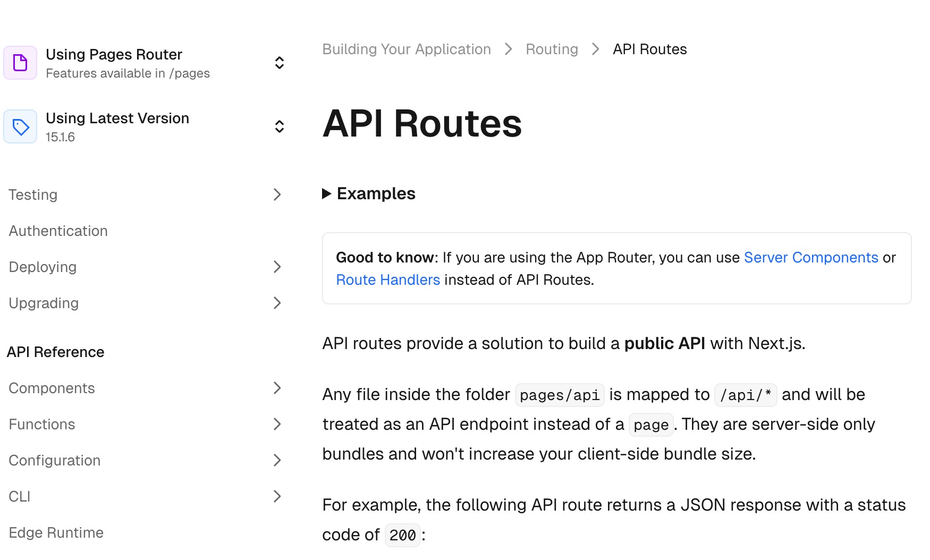This screenshot has width=930, height=560.
Task: Open the Authentication sidebar link
Action: point(58,231)
